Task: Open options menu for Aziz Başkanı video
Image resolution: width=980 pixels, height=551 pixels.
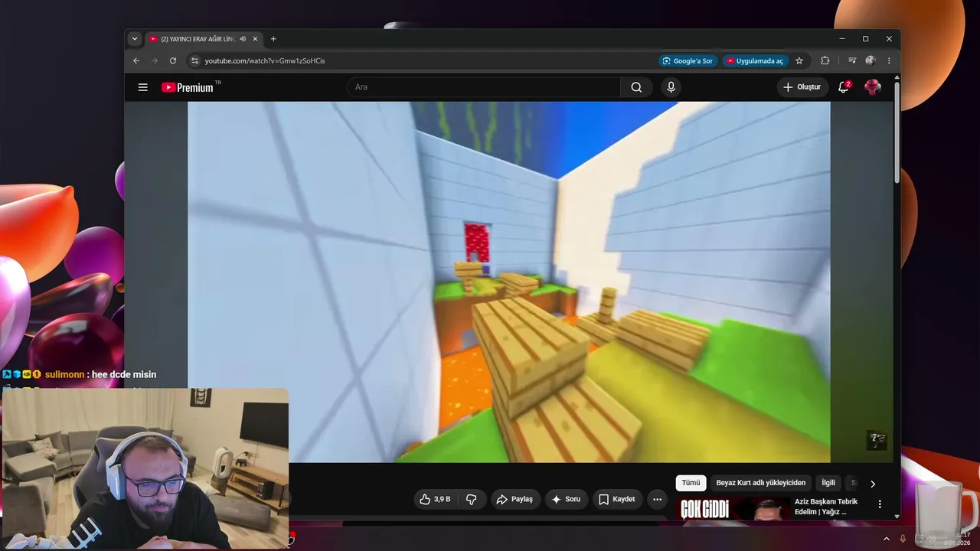Action: pyautogui.click(x=880, y=504)
